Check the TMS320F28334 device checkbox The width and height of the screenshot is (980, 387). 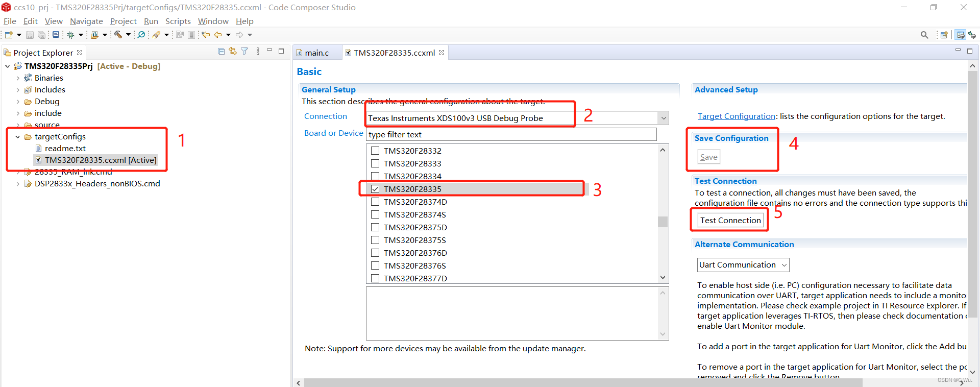coord(375,176)
